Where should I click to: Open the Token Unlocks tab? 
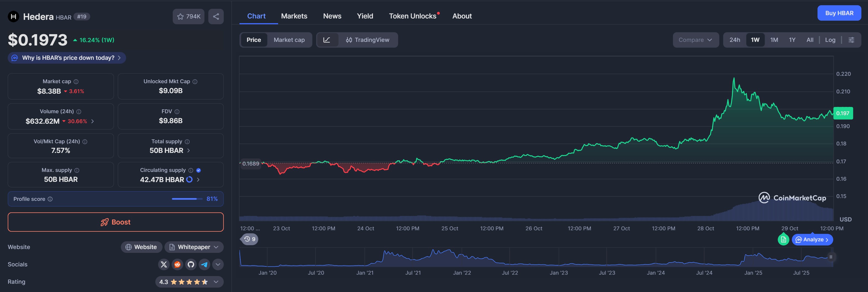(x=412, y=16)
